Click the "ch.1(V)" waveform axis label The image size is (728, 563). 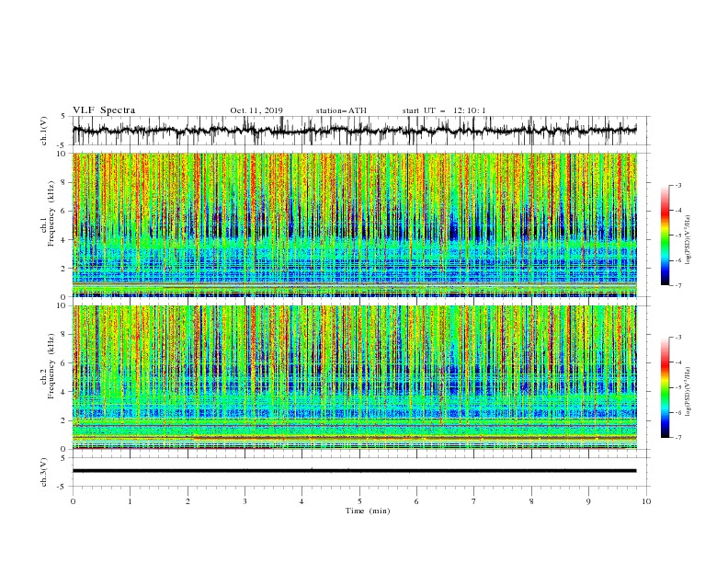(x=44, y=131)
